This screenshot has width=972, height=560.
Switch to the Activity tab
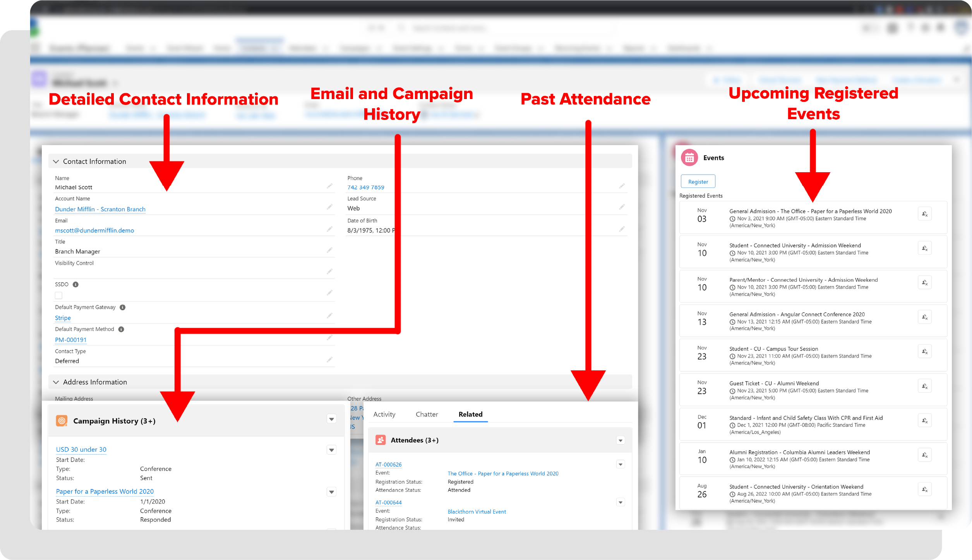click(384, 414)
